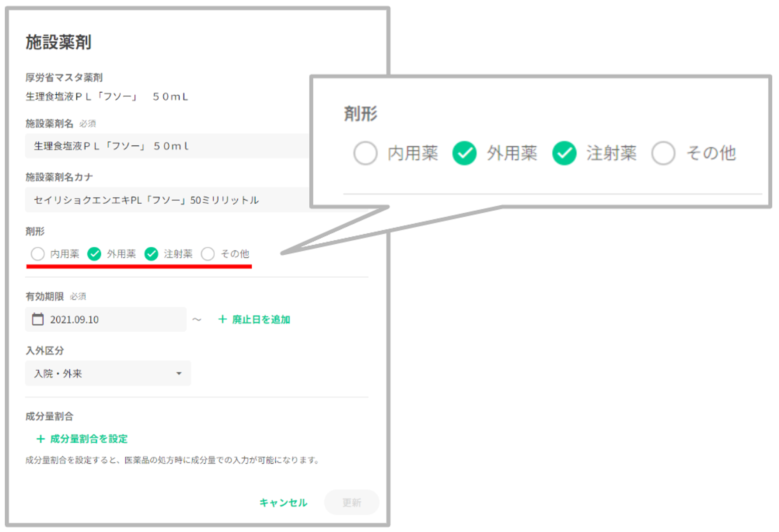Select その他 in the dialog's 剤形 row

tap(208, 254)
